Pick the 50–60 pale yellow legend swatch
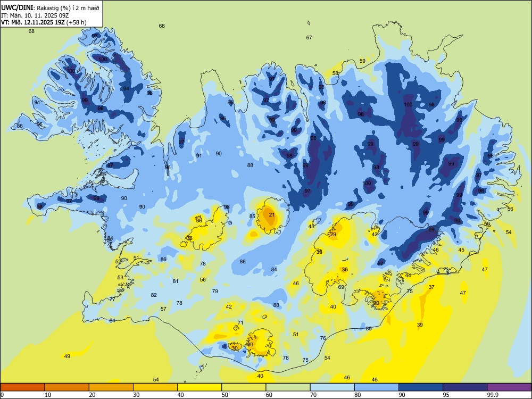The height and width of the screenshot is (399, 532). [244, 387]
